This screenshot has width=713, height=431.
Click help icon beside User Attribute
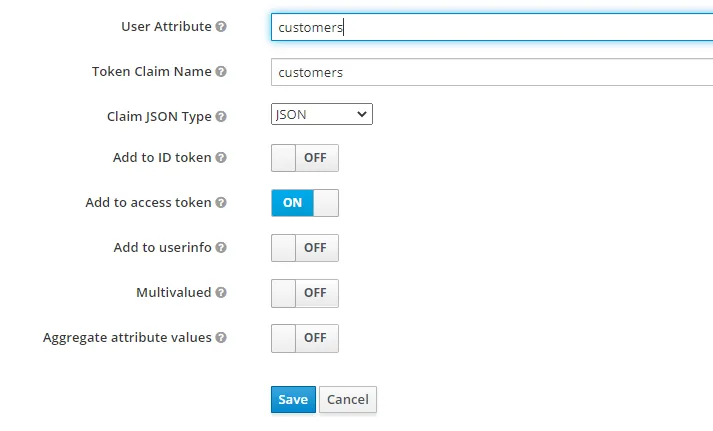221,27
